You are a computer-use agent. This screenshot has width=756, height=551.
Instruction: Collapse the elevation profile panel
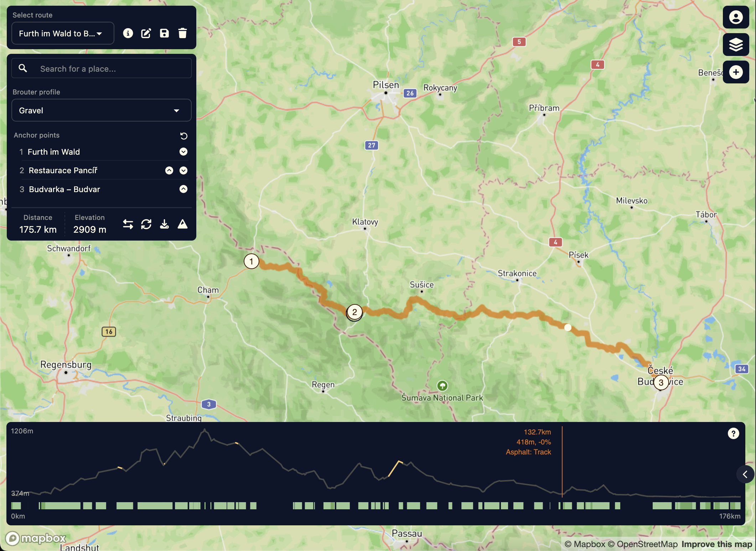pyautogui.click(x=745, y=474)
